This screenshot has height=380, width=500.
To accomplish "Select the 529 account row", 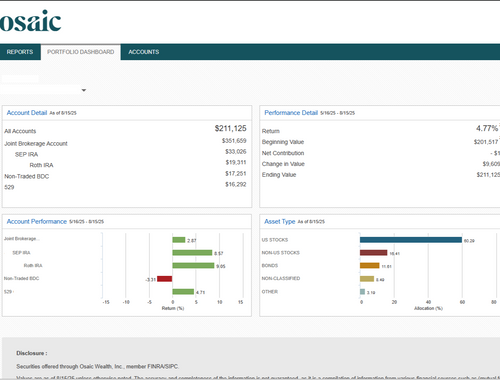I will click(125, 187).
